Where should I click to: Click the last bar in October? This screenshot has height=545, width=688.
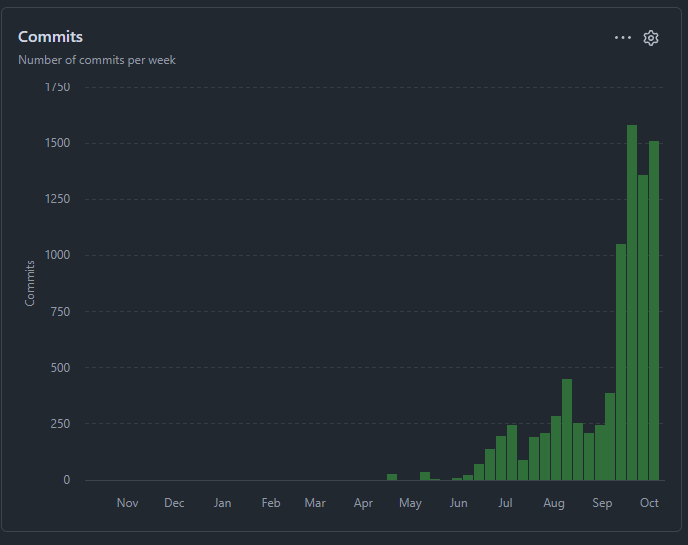click(654, 311)
